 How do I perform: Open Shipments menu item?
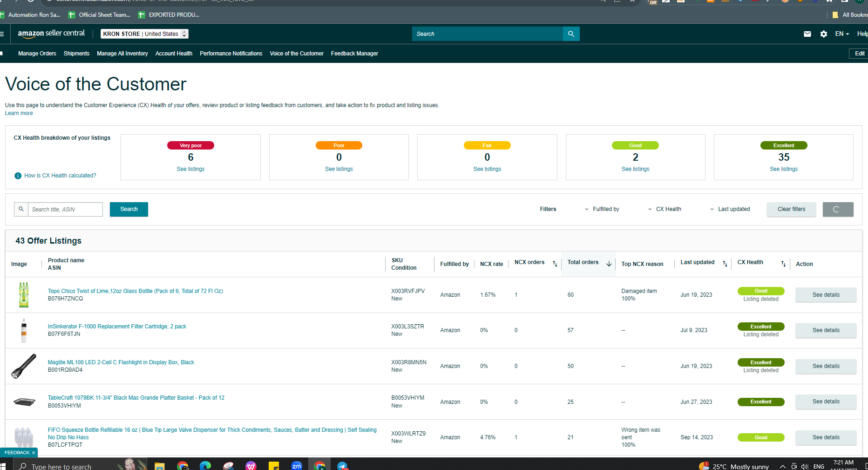[76, 54]
